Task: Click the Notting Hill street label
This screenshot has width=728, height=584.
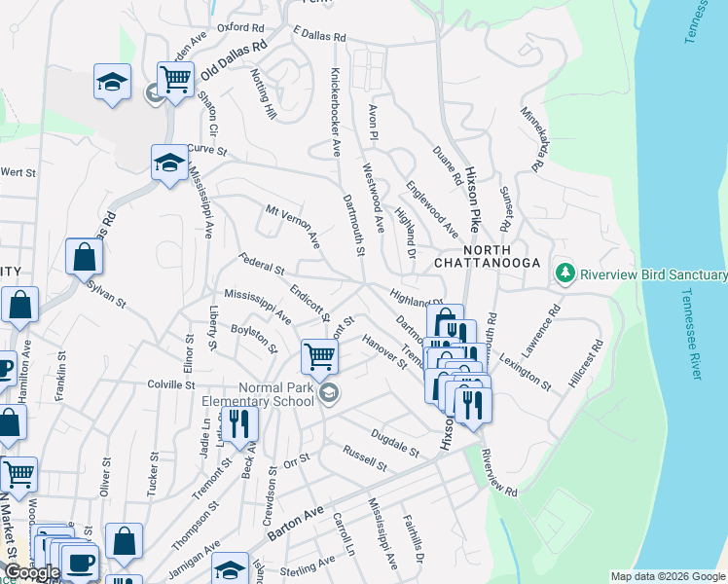Action: [x=263, y=94]
